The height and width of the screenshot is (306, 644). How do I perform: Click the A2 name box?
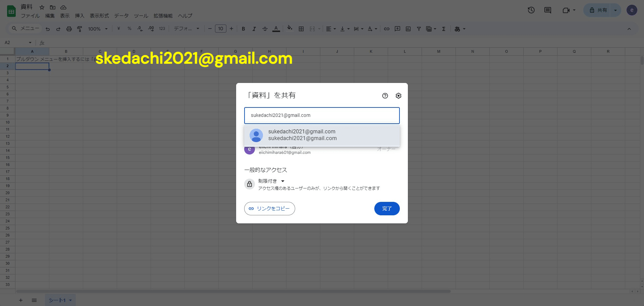tap(18, 43)
